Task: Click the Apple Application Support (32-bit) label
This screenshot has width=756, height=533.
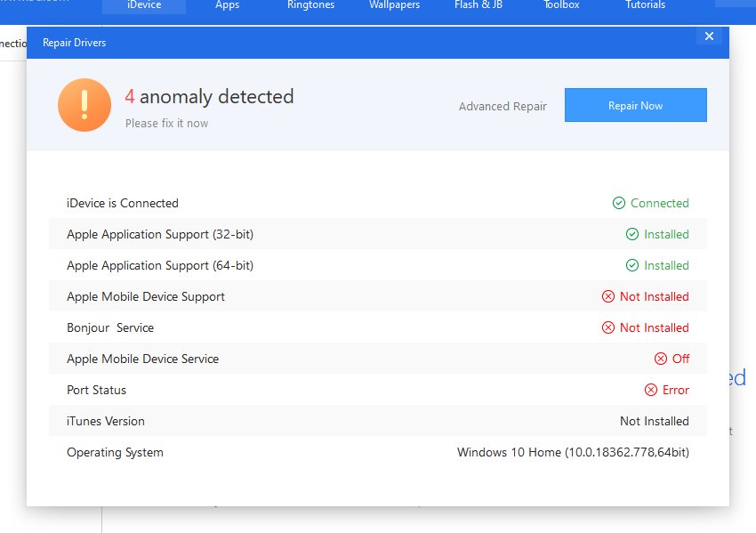Action: point(160,234)
